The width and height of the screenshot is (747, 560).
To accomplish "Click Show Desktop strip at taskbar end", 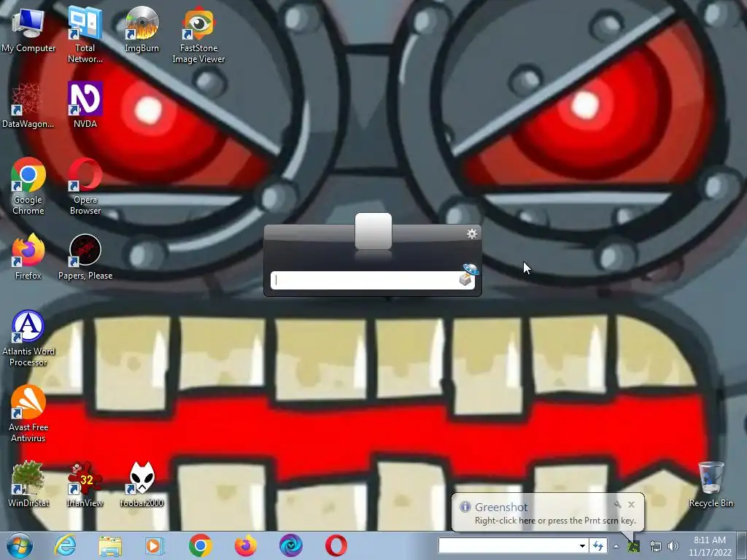I will pyautogui.click(x=743, y=545).
